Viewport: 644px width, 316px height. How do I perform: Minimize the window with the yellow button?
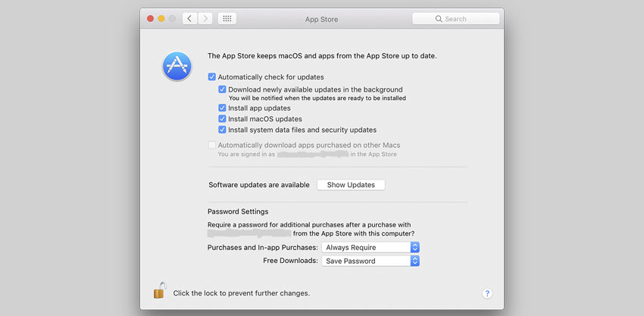point(161,18)
